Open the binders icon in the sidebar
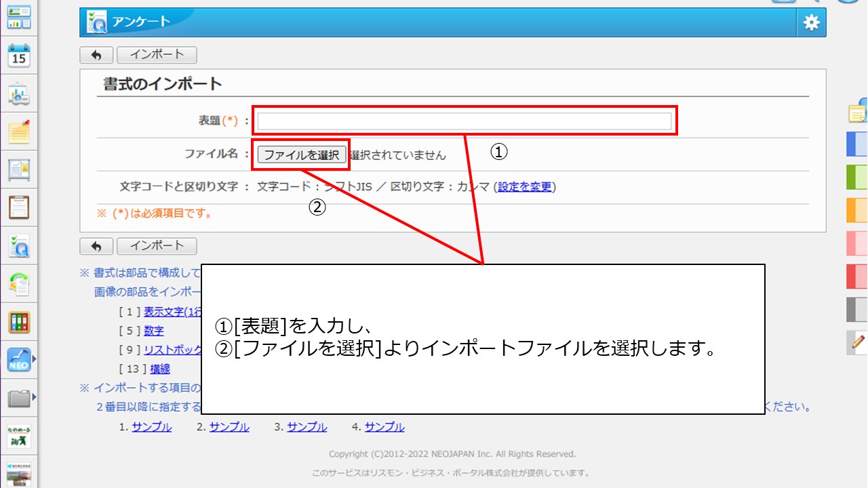The height and width of the screenshot is (488, 868). pyautogui.click(x=19, y=322)
